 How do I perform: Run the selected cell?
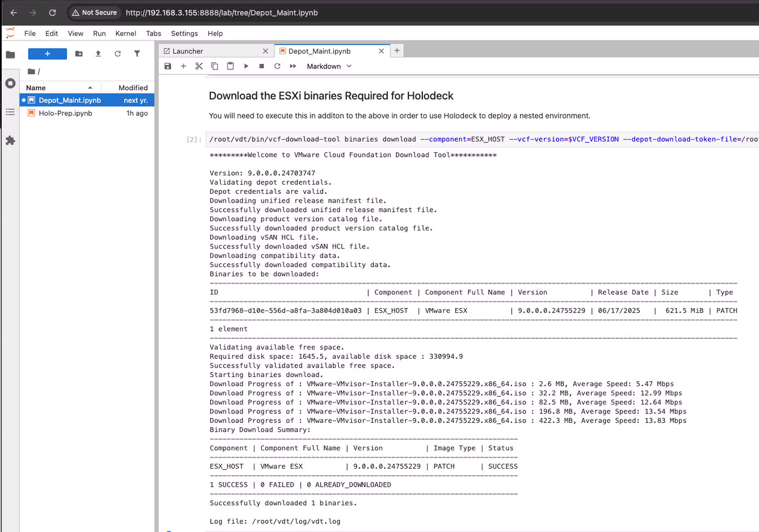pyautogui.click(x=246, y=66)
